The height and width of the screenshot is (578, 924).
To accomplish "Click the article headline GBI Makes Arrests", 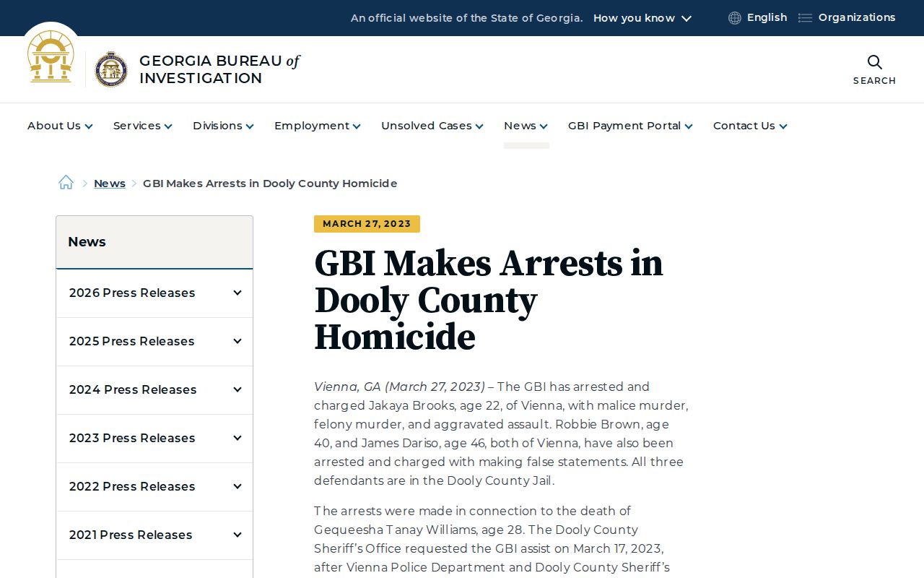I will point(489,300).
